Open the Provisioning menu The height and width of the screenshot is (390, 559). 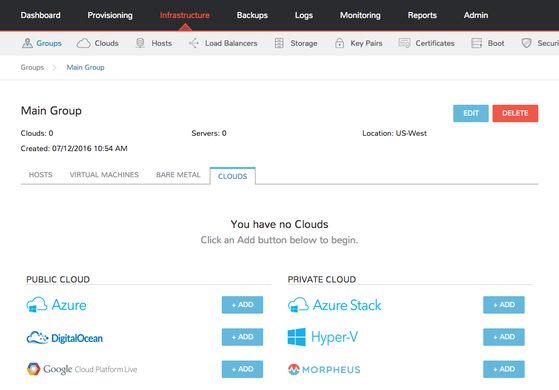point(110,15)
